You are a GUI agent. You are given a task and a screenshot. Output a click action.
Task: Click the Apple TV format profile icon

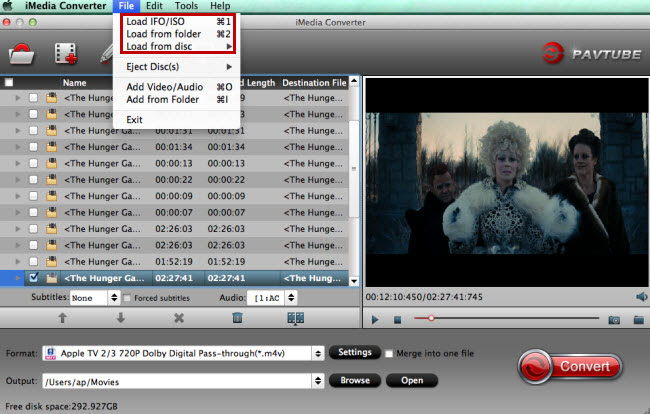click(51, 353)
